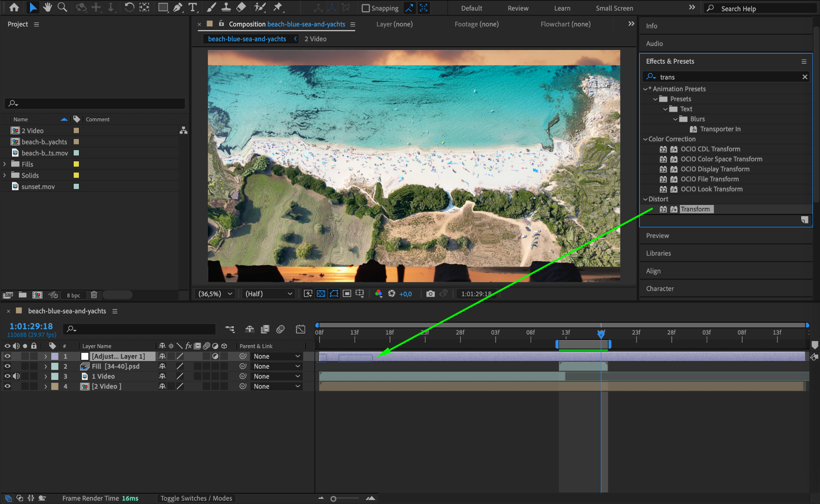Select the Zoom tool in toolbar
This screenshot has height=504, width=820.
coord(62,7)
